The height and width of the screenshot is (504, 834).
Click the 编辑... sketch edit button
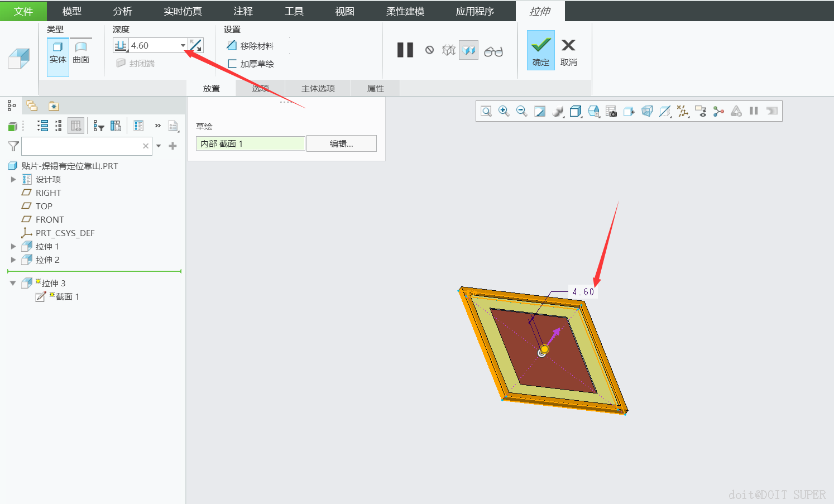pyautogui.click(x=342, y=143)
